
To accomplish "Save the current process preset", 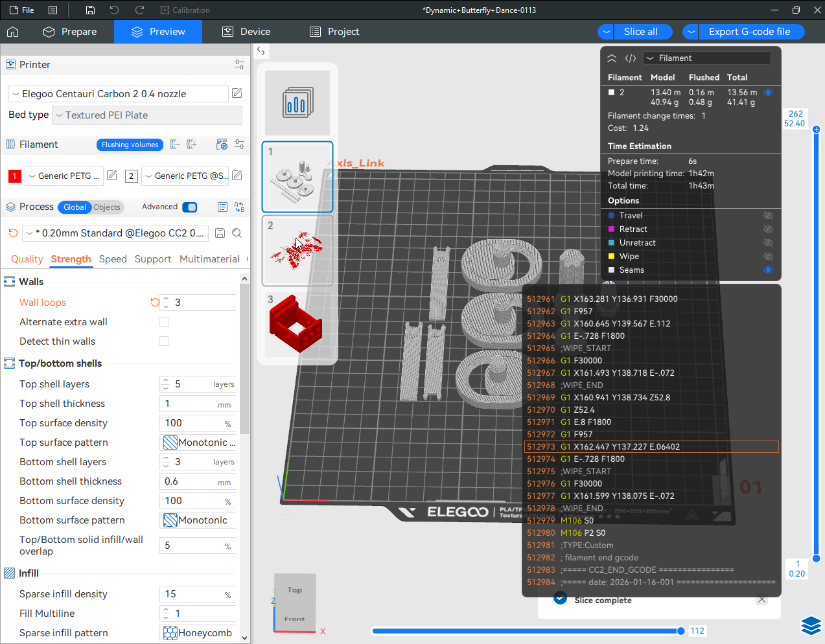I will pyautogui.click(x=220, y=233).
